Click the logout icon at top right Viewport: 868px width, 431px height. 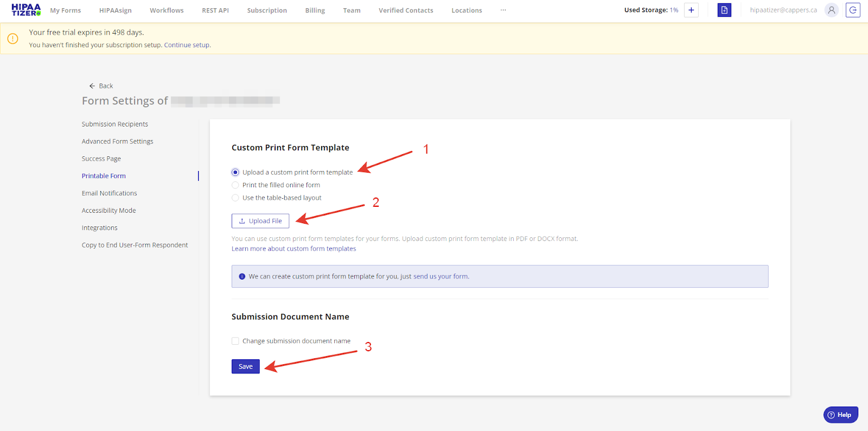tap(853, 10)
